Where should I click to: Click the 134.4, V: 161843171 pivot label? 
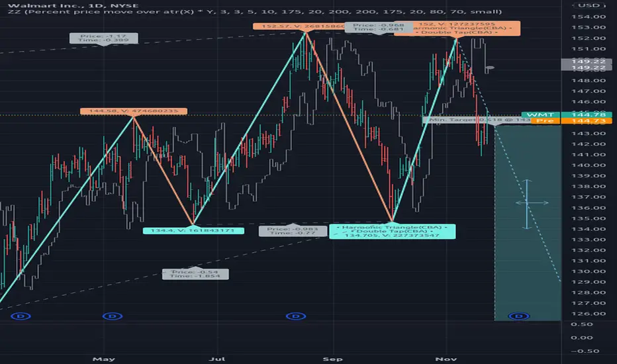[193, 230]
